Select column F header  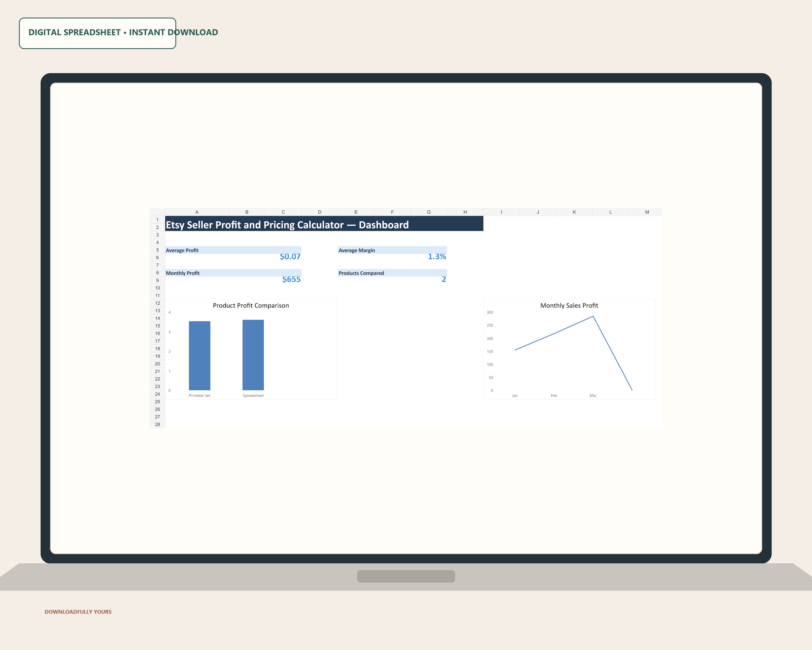point(392,212)
